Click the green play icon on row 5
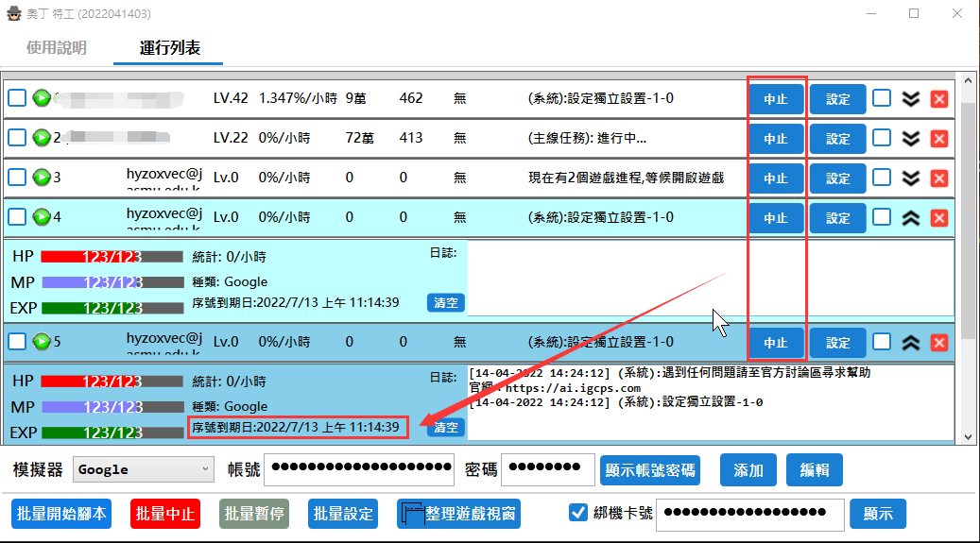 click(42, 342)
